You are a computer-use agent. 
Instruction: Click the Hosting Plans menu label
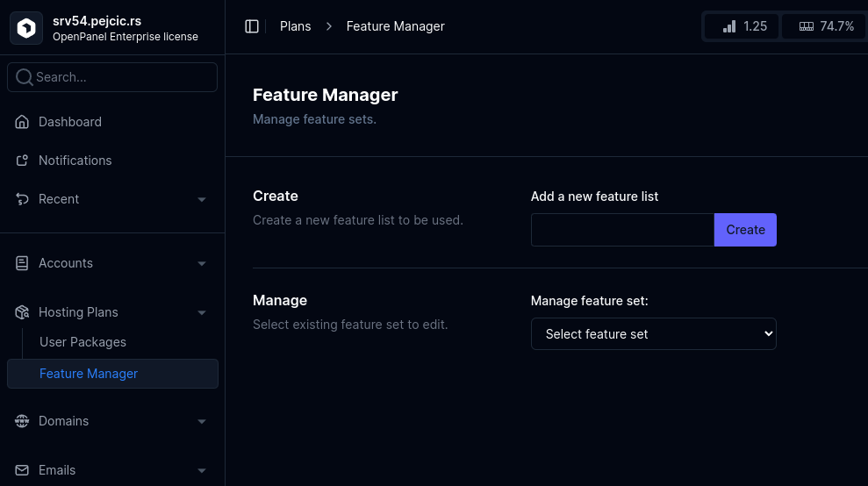78,312
